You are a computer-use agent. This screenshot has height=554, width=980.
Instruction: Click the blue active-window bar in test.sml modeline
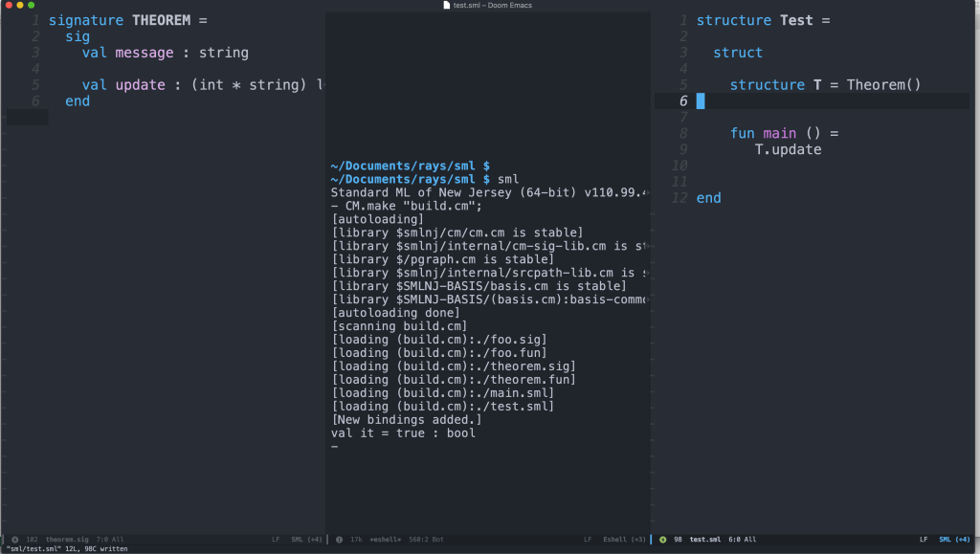(x=654, y=540)
